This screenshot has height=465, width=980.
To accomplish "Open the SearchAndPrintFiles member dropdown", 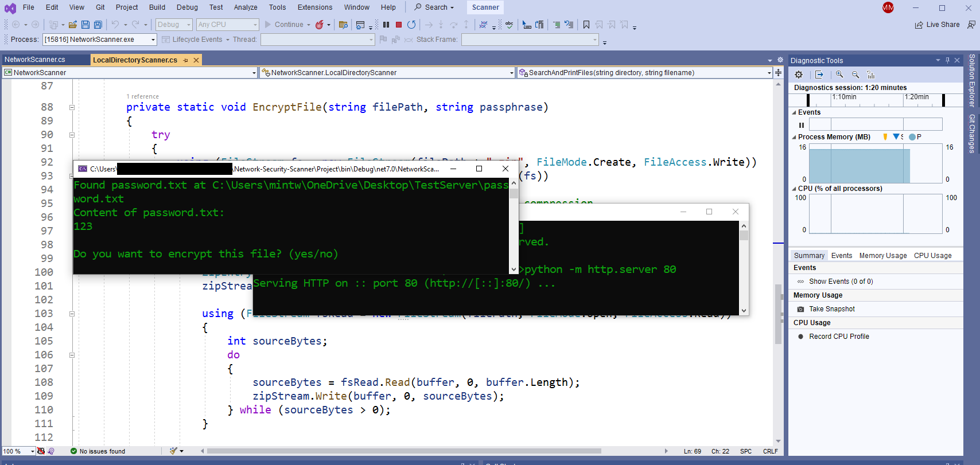I will coord(645,73).
